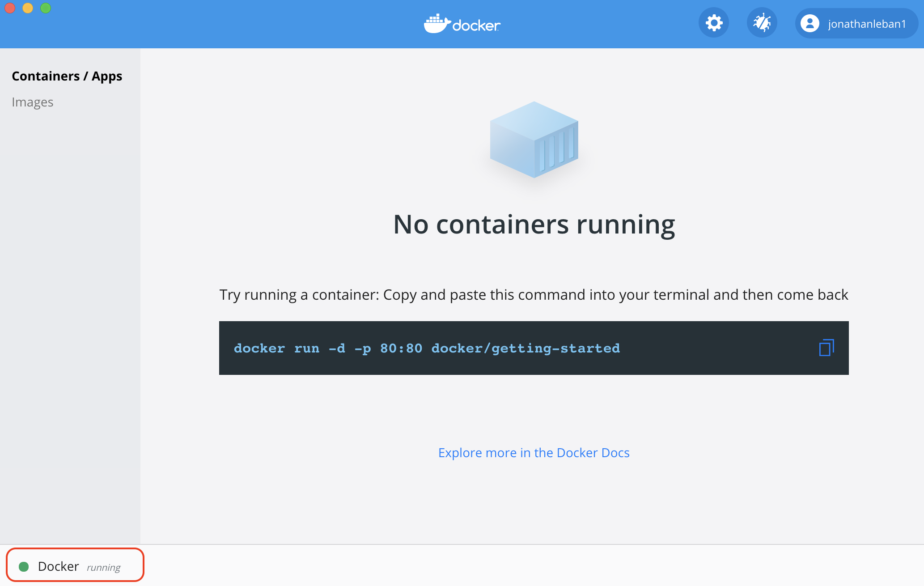Switch to the Images section
Viewport: 924px width, 586px height.
point(33,102)
